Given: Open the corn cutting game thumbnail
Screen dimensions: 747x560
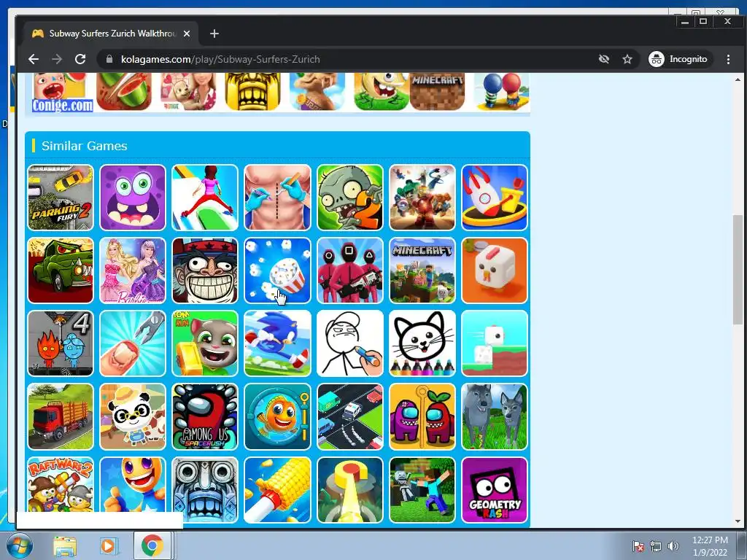Looking at the screenshot, I should click(x=277, y=489).
